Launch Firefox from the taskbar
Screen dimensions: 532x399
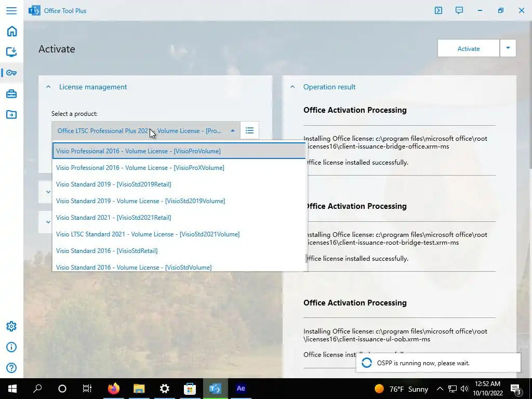(x=114, y=389)
